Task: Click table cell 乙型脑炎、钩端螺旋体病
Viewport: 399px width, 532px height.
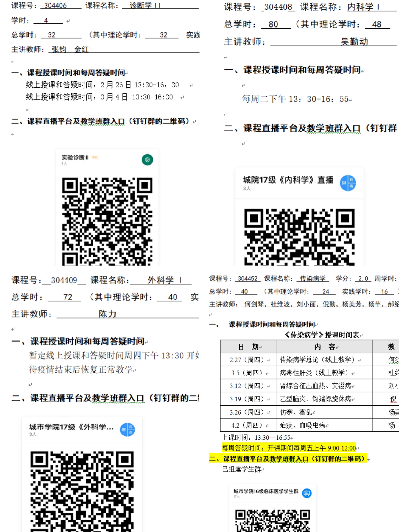Action: pos(325,399)
